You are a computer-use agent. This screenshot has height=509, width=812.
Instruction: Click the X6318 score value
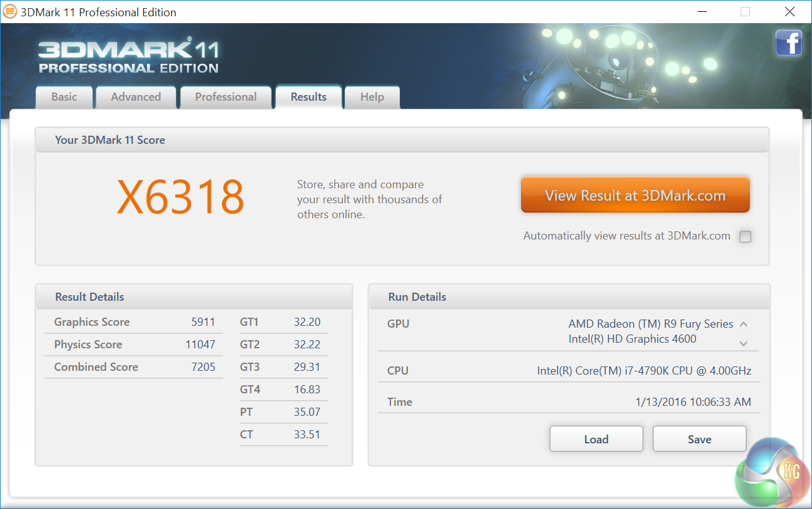(180, 197)
